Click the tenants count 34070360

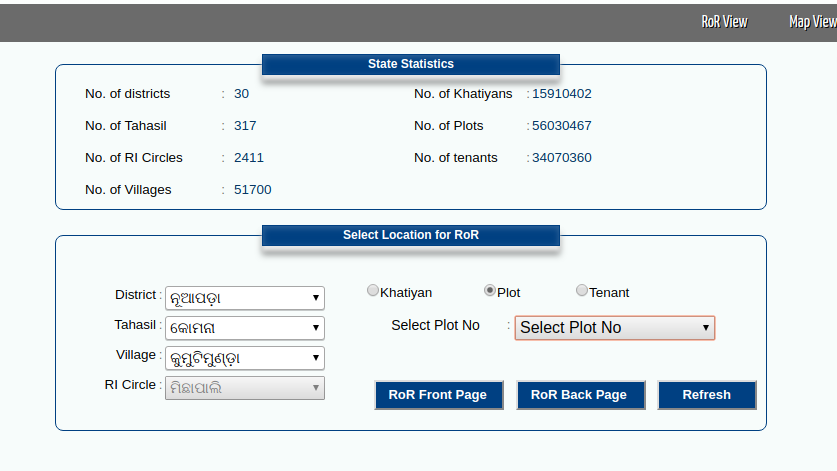561,158
